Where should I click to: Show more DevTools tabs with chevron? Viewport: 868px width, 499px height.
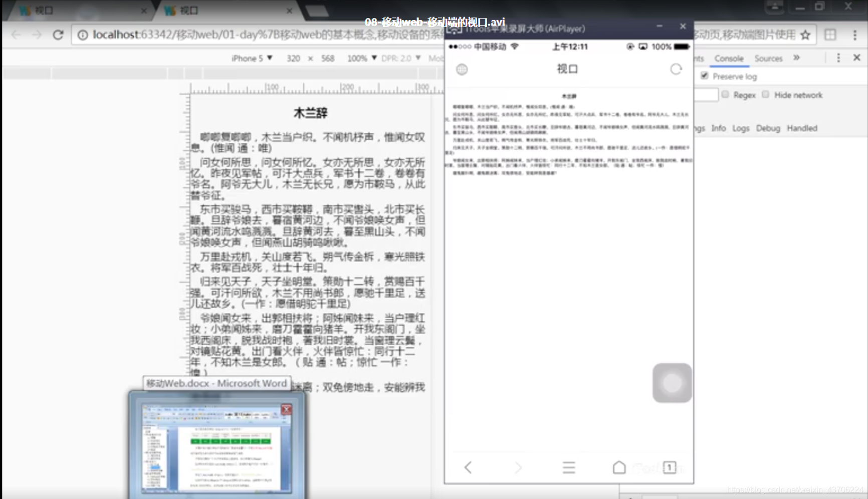pos(796,58)
